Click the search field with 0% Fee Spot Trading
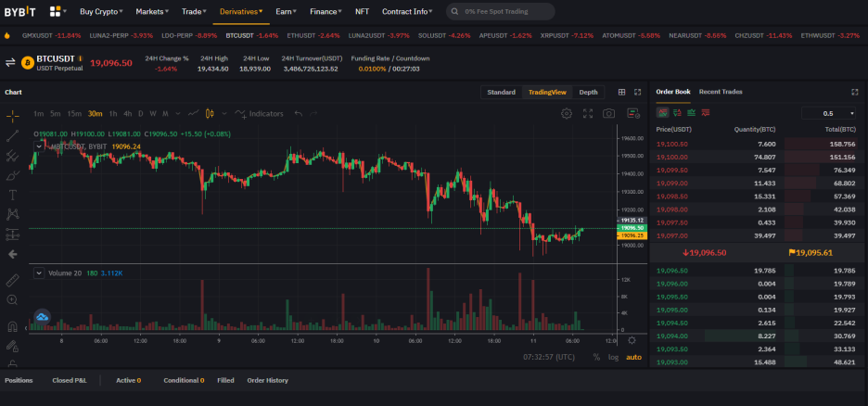The width and height of the screenshot is (868, 406). coord(501,11)
